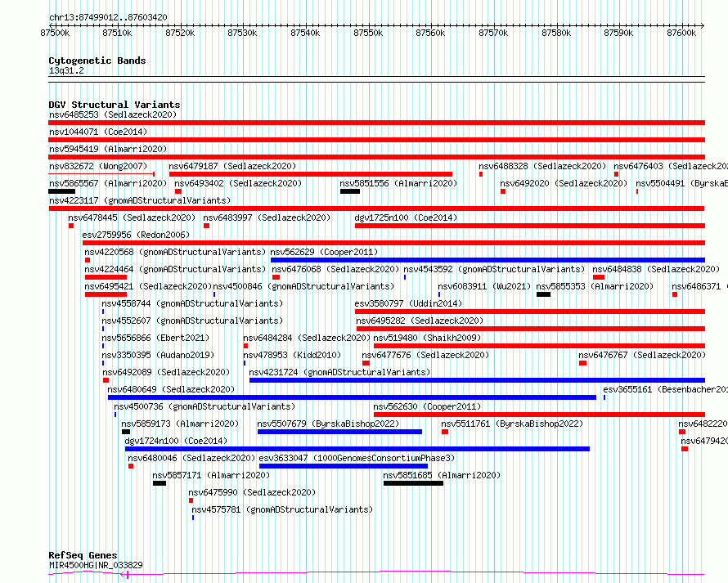
Task: Open nsv6484284 (Sedlazeck2020) label
Action: click(307, 338)
